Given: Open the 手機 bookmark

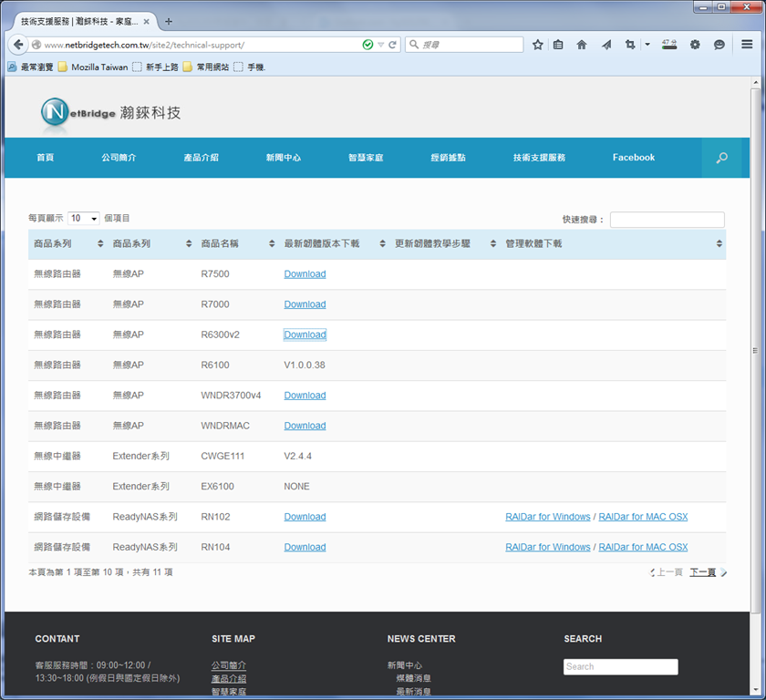Looking at the screenshot, I should (x=249, y=67).
